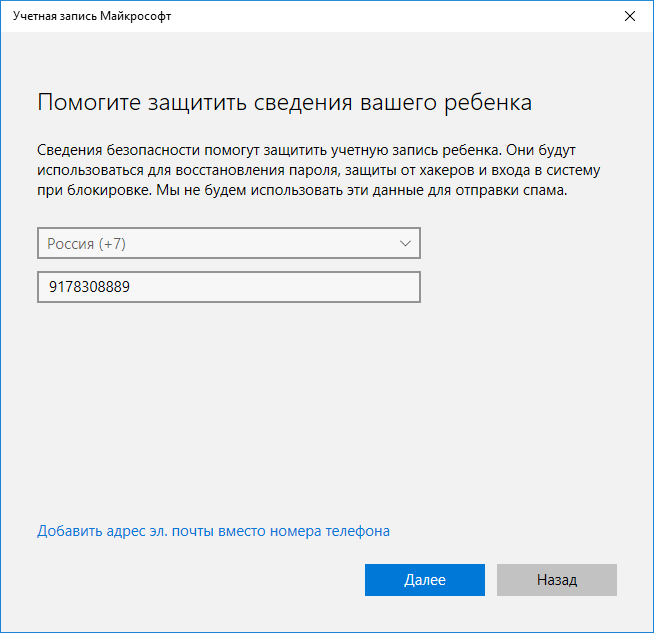The height and width of the screenshot is (633, 654).
Task: Open the country code dropdown Россия (+7)
Action: pyautogui.click(x=229, y=243)
